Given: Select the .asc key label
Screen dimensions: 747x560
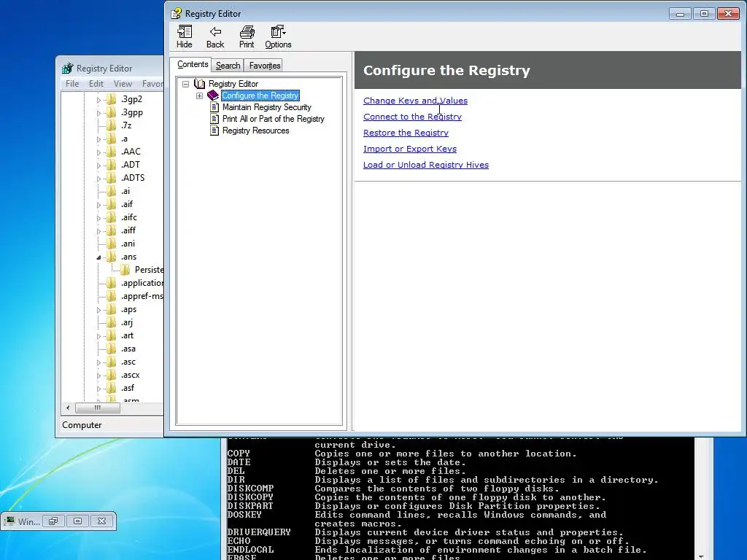Looking at the screenshot, I should pyautogui.click(x=128, y=362).
